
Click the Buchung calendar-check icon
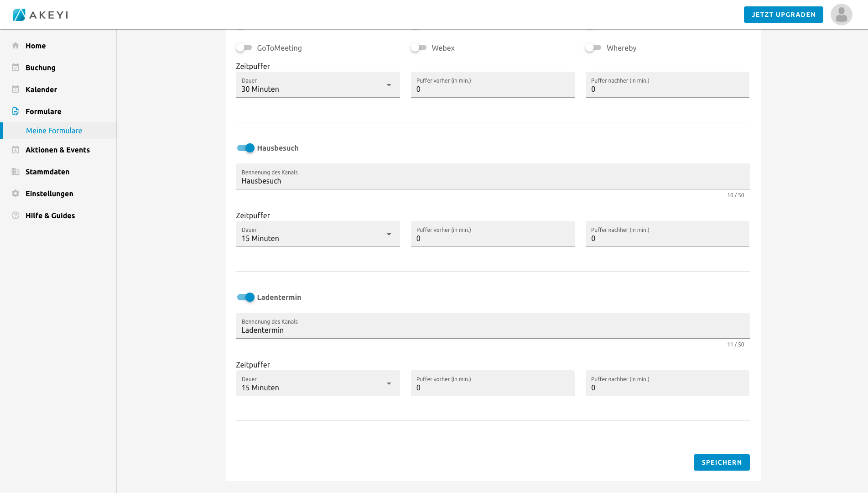(x=16, y=68)
